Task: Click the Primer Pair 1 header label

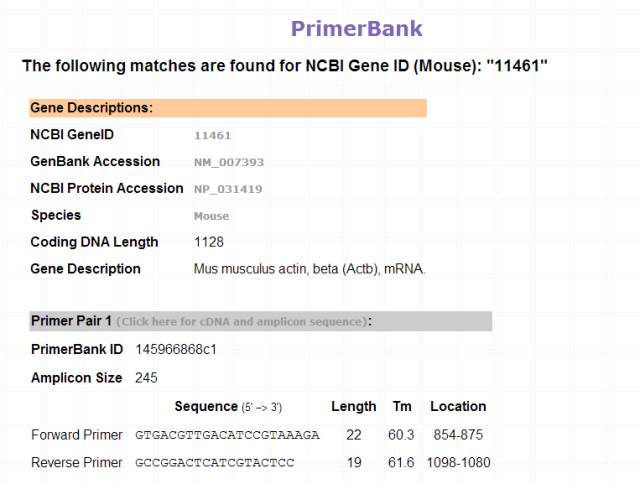Action: coord(71,321)
